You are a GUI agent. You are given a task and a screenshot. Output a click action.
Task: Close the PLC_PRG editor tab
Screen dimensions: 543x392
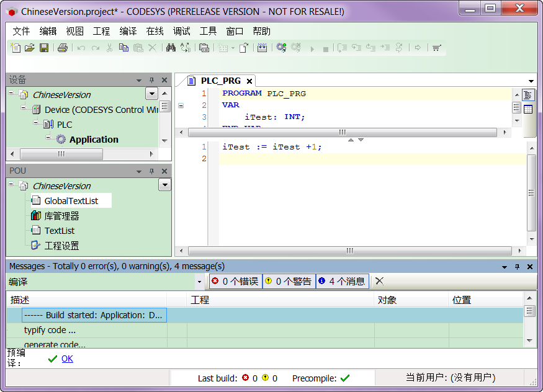pyautogui.click(x=249, y=81)
